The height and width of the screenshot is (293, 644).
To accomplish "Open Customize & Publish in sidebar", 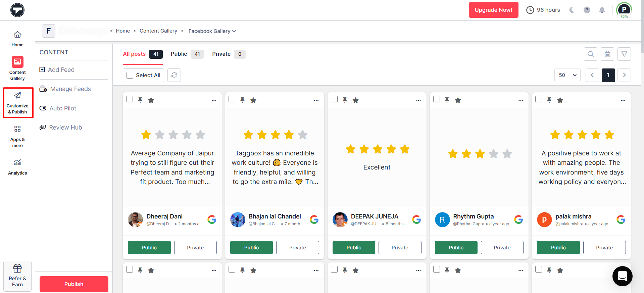I will click(x=18, y=103).
